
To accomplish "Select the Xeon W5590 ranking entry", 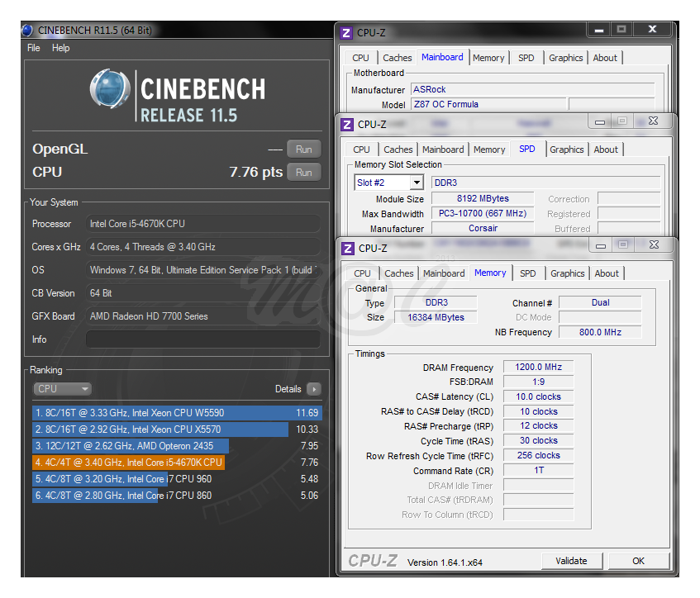I will tap(175, 413).
